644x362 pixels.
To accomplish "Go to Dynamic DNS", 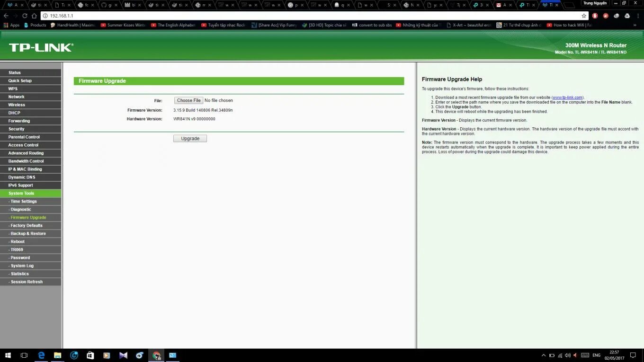I will (x=31, y=177).
